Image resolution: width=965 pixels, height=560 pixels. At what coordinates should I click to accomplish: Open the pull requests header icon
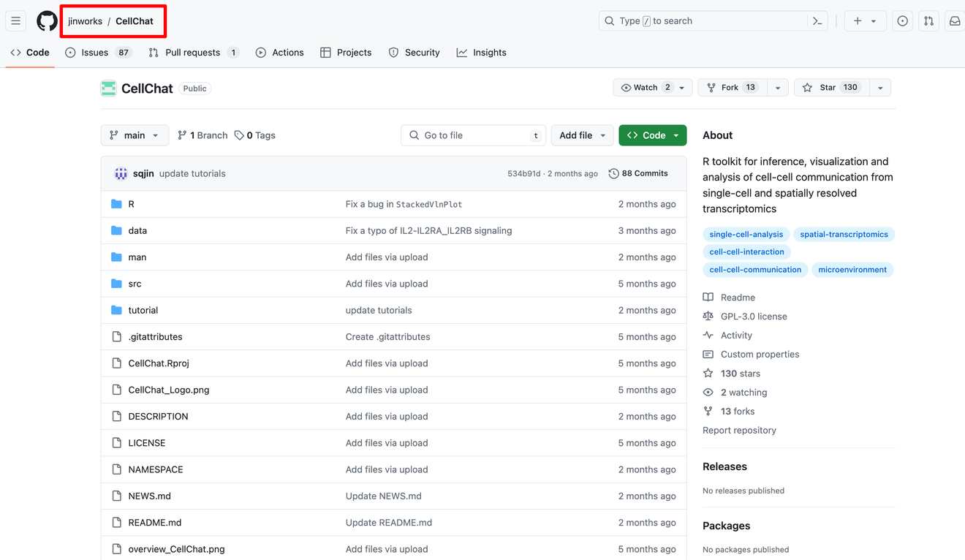(928, 21)
